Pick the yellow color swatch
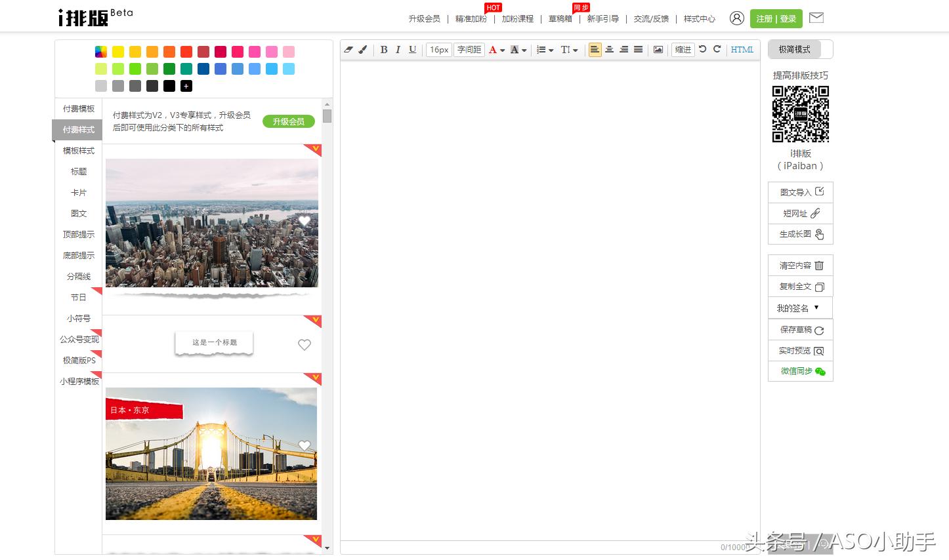The width and height of the screenshot is (949, 560). pyautogui.click(x=118, y=52)
